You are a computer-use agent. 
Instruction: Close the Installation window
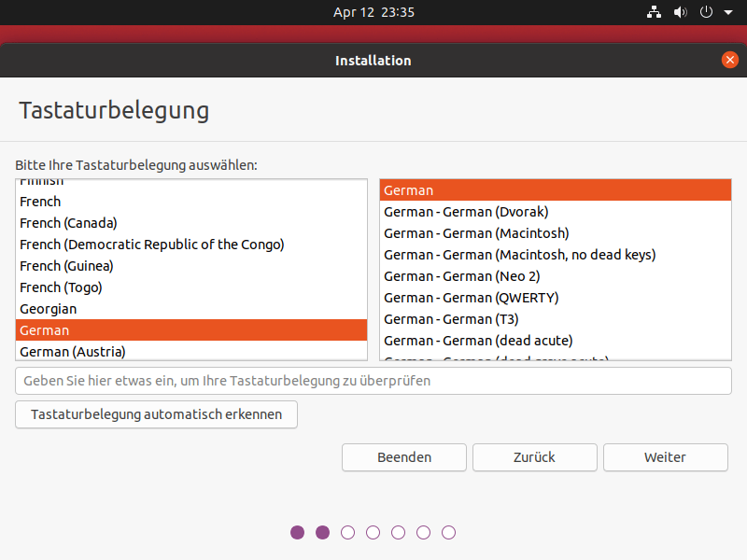click(730, 60)
